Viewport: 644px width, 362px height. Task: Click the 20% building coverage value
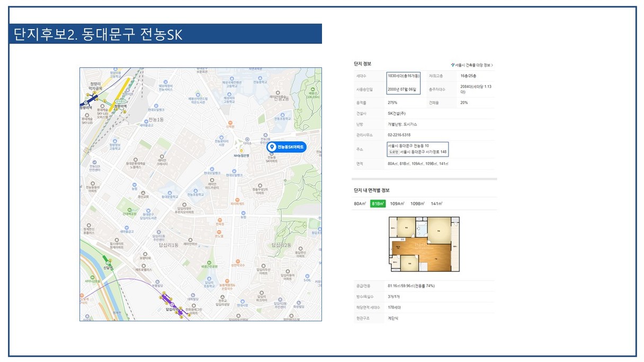pyautogui.click(x=464, y=102)
